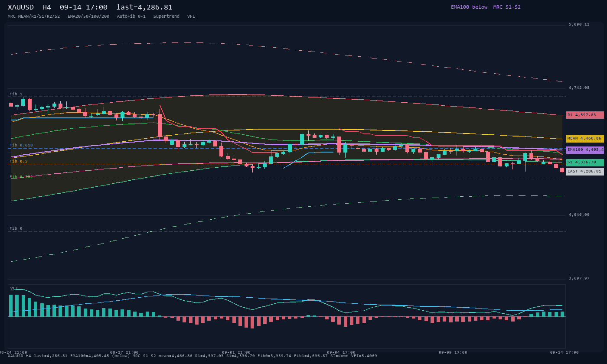Click the "Fib 0.5" level label
607x364 pixels.
click(19, 161)
